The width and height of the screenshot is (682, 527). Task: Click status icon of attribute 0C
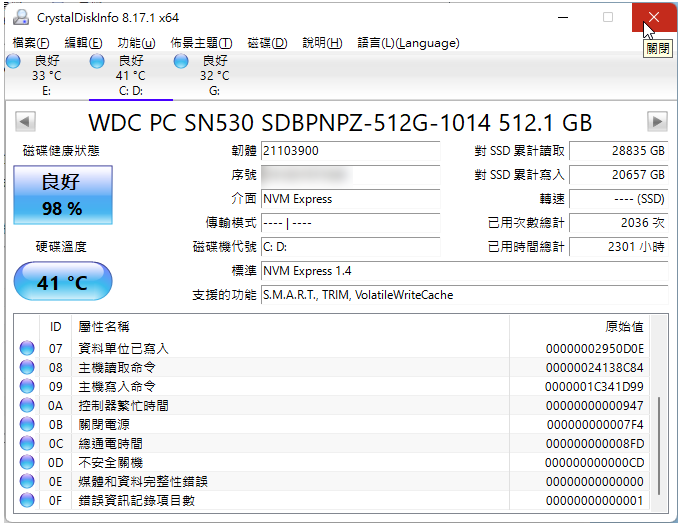click(x=27, y=444)
